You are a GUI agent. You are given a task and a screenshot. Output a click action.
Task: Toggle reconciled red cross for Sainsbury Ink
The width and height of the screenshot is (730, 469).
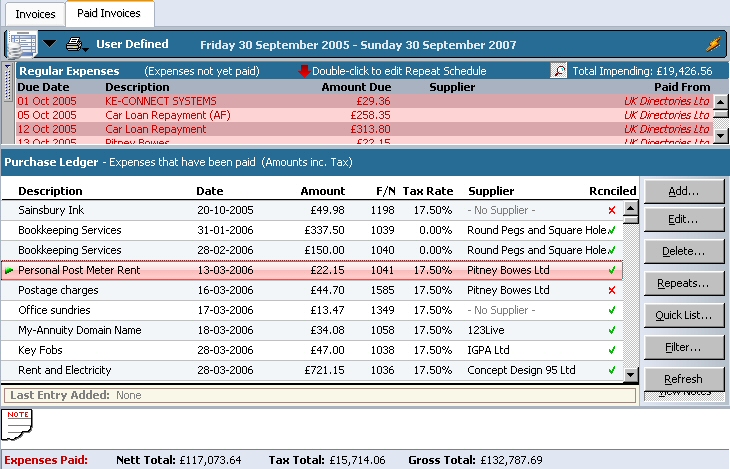611,210
